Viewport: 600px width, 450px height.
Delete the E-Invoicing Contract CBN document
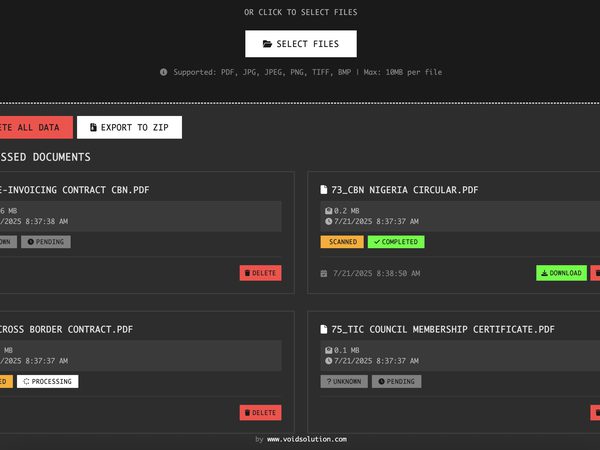coord(261,273)
